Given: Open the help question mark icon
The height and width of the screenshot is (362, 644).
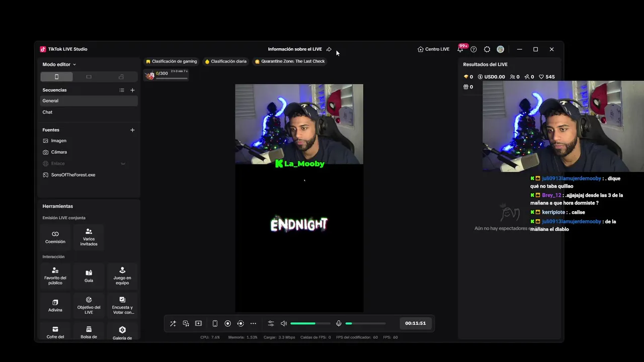Looking at the screenshot, I should [x=473, y=49].
